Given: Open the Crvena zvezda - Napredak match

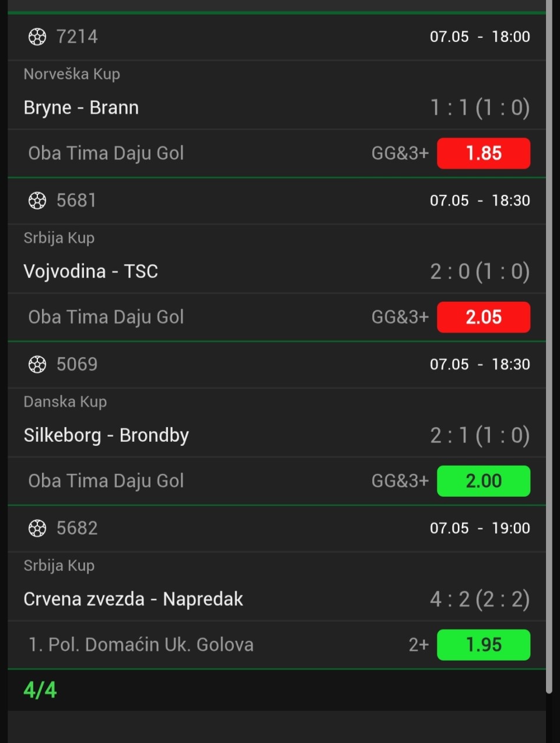Looking at the screenshot, I should [x=133, y=599].
